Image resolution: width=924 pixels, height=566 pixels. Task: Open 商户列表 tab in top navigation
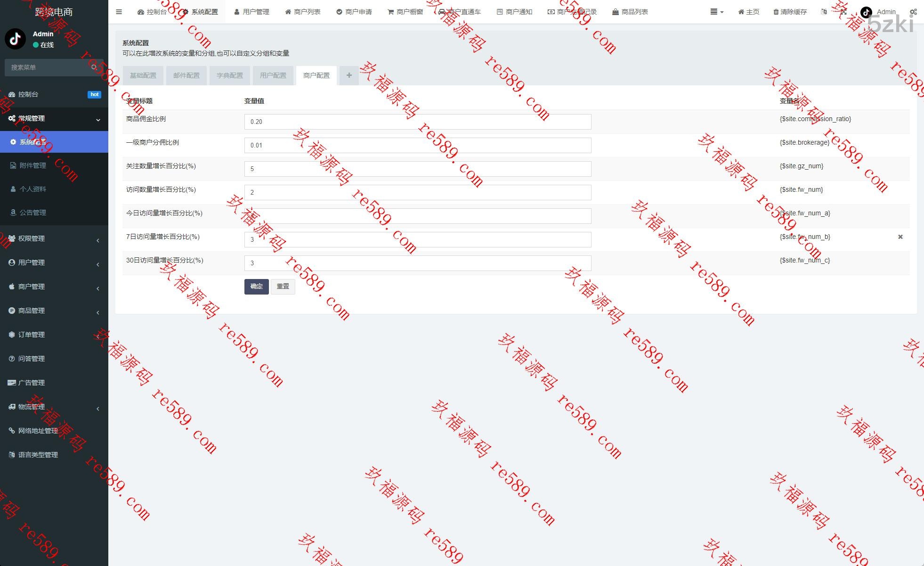click(x=303, y=12)
